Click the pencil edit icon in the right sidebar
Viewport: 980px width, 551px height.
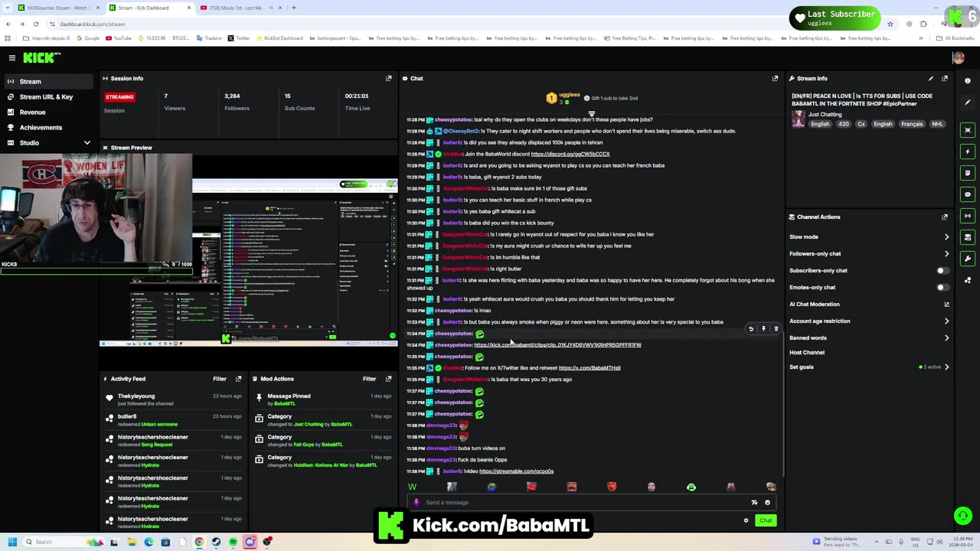click(968, 103)
